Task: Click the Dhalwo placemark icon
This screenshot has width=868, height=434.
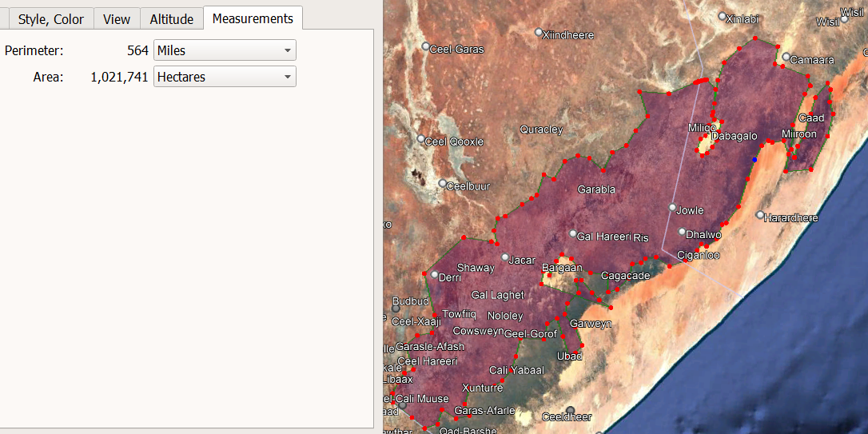Action: [x=682, y=233]
